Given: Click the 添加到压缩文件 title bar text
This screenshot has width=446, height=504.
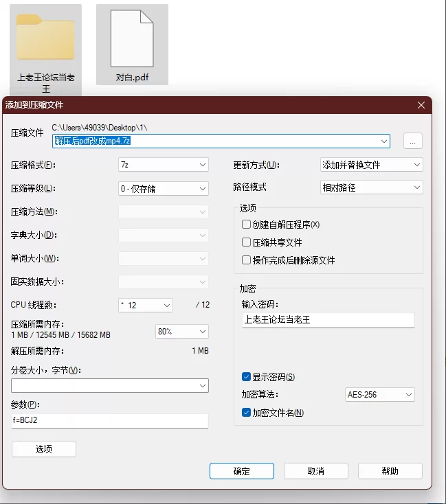Looking at the screenshot, I should (34, 105).
